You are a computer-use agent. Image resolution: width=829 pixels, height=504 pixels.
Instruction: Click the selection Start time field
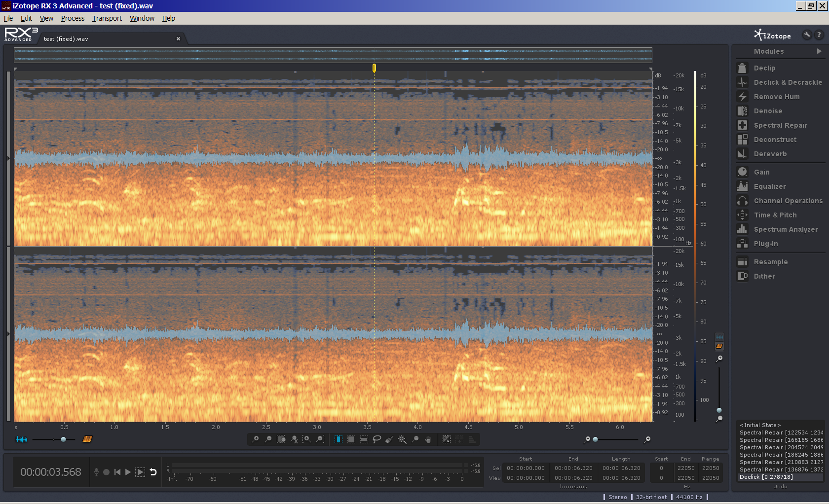point(526,468)
